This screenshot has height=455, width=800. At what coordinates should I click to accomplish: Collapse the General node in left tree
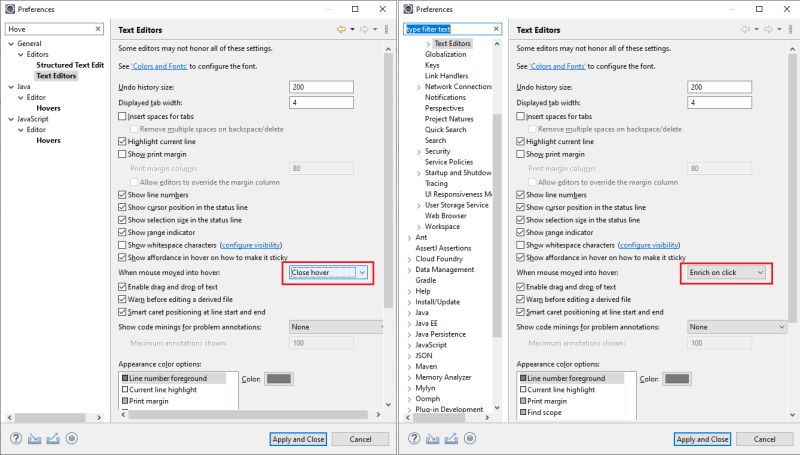11,44
